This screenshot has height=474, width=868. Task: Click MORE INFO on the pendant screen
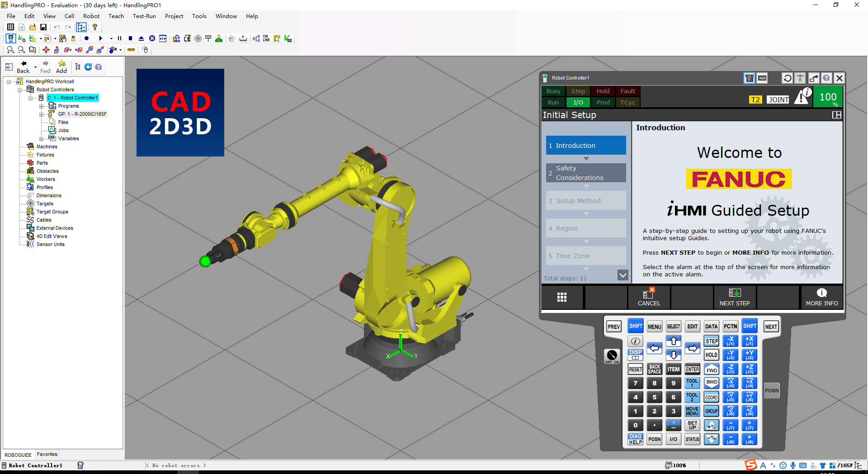pyautogui.click(x=821, y=297)
